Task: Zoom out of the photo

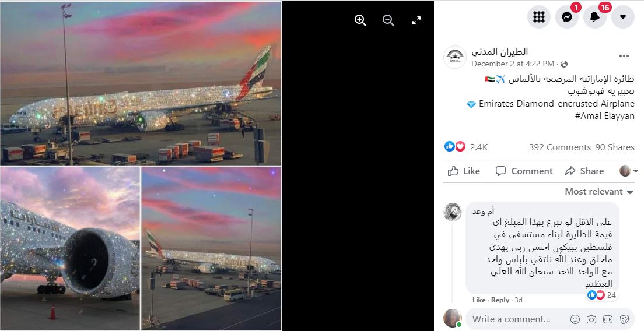Action: (388, 20)
